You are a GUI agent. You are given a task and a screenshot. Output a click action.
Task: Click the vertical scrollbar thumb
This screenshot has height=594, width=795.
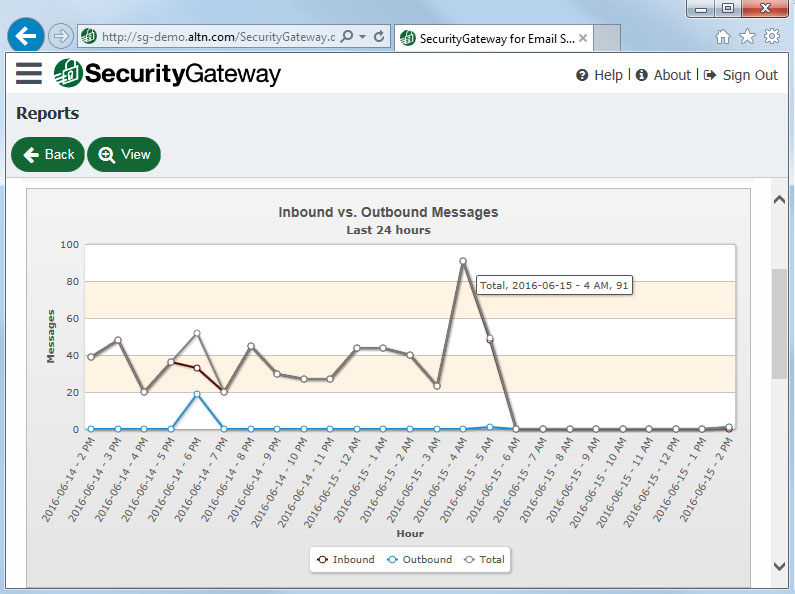[779, 324]
